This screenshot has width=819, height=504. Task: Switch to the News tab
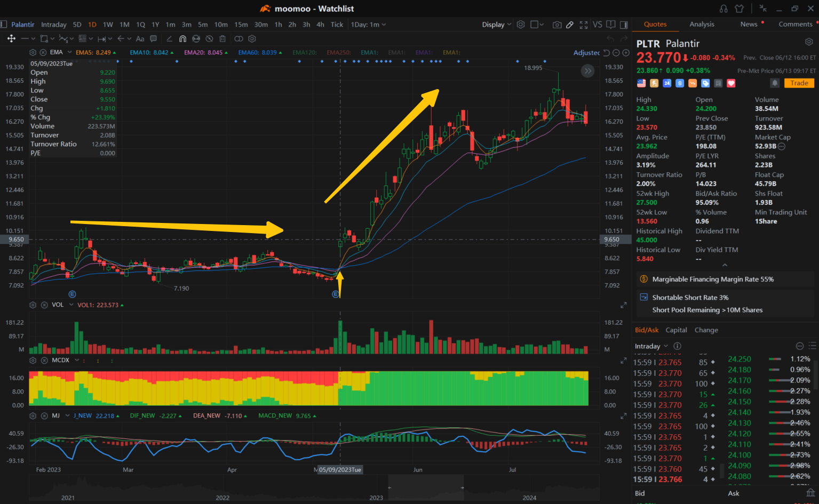[749, 25]
